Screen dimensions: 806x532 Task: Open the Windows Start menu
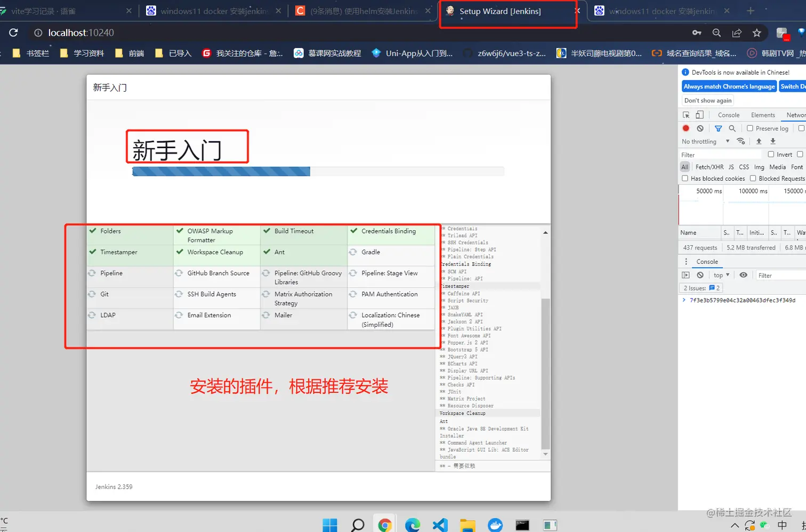[330, 525]
